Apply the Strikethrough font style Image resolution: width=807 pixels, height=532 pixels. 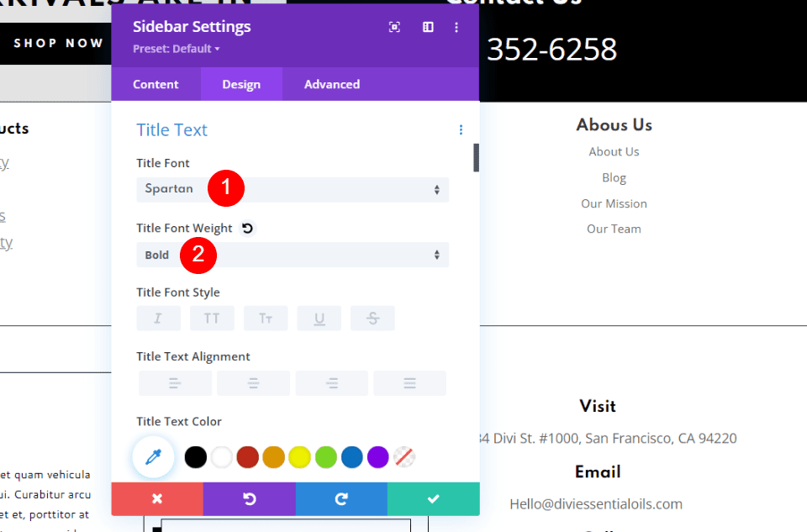point(372,318)
